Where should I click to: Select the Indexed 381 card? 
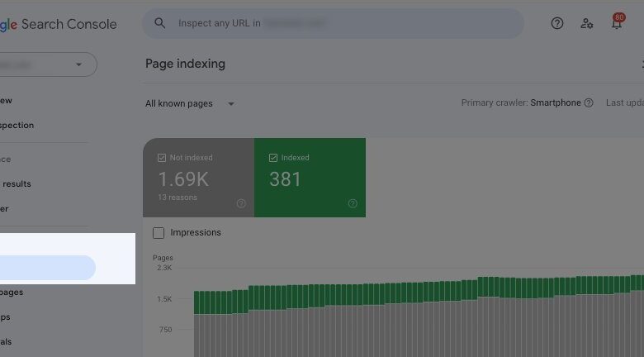click(x=310, y=178)
